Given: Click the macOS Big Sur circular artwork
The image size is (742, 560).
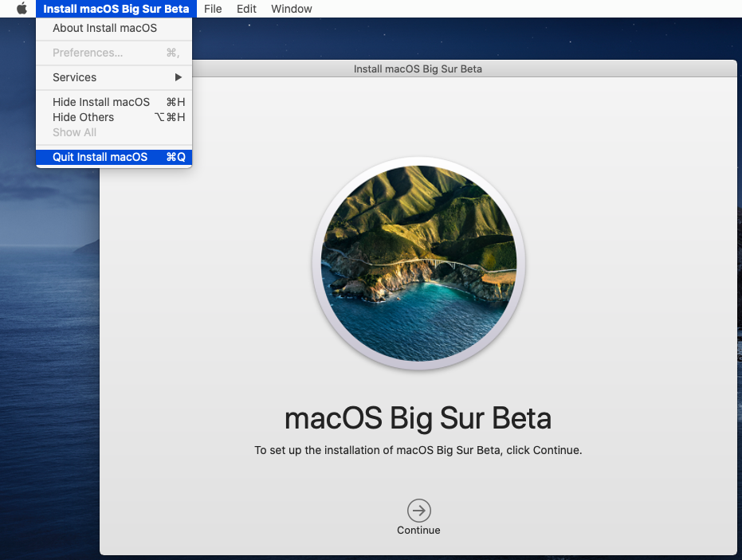Looking at the screenshot, I should [x=418, y=263].
